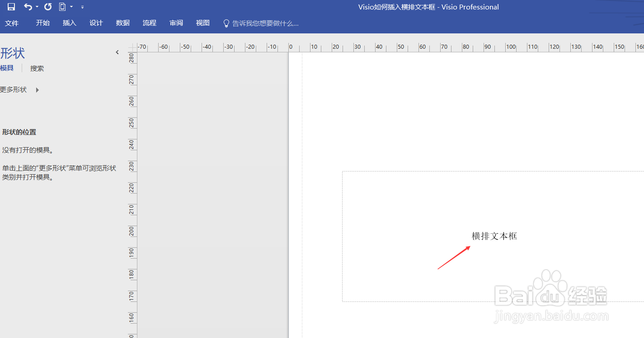
Task: Open the 设计 ribbon tab
Action: pyautogui.click(x=96, y=23)
